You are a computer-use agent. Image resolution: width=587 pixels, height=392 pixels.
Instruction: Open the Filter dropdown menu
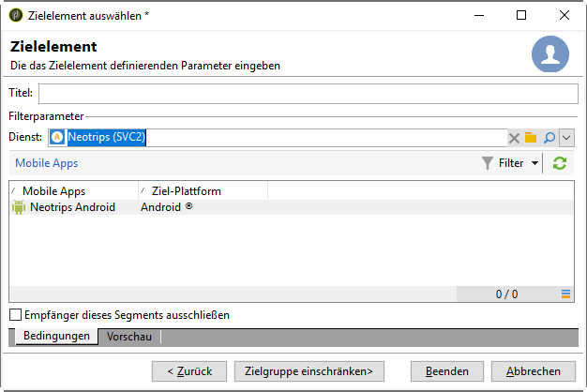pyautogui.click(x=511, y=163)
